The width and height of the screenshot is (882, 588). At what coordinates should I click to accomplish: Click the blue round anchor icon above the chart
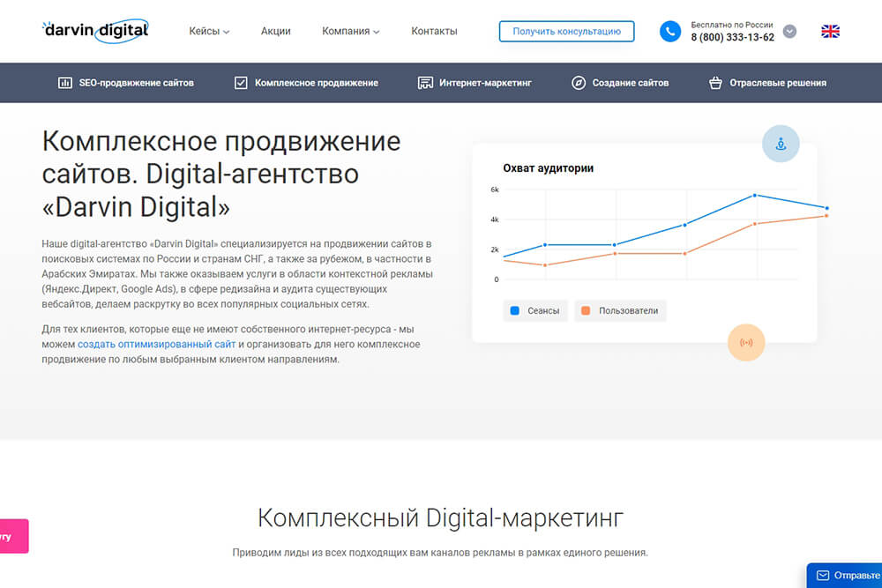pyautogui.click(x=781, y=144)
